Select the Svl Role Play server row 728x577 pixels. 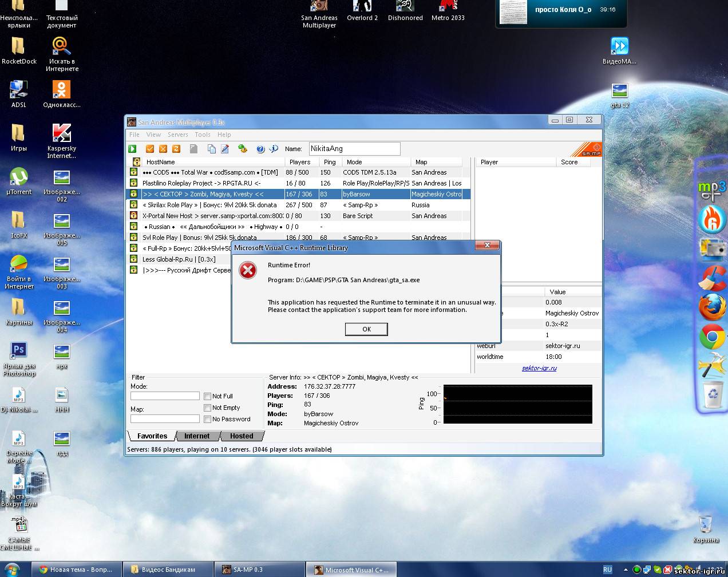pos(298,237)
